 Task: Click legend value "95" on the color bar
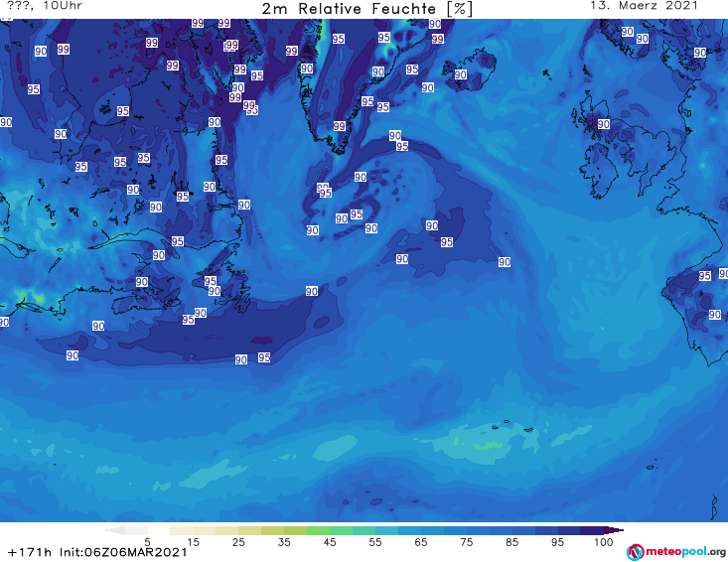click(557, 542)
